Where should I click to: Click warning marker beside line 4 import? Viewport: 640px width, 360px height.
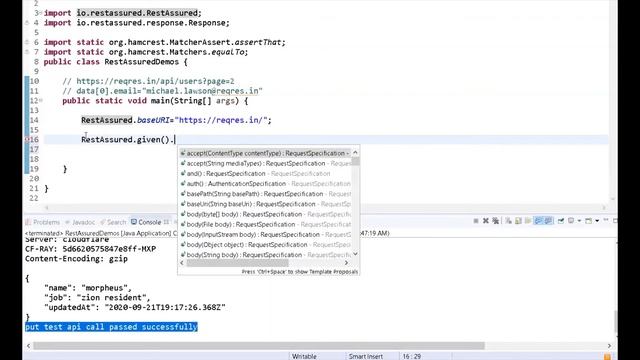point(27,23)
